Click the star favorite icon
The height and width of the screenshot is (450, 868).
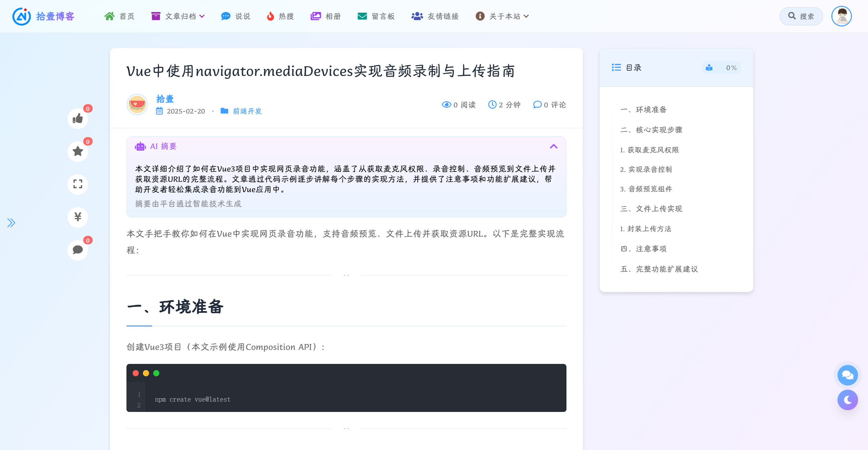click(x=78, y=151)
